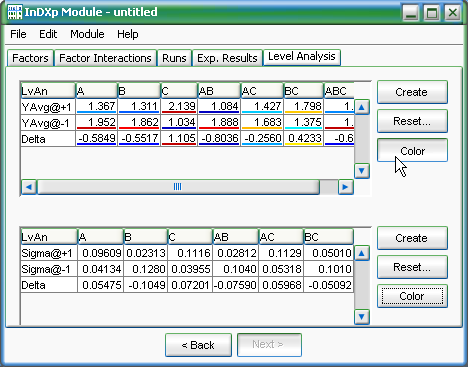Click cell value 2.139

(x=179, y=107)
